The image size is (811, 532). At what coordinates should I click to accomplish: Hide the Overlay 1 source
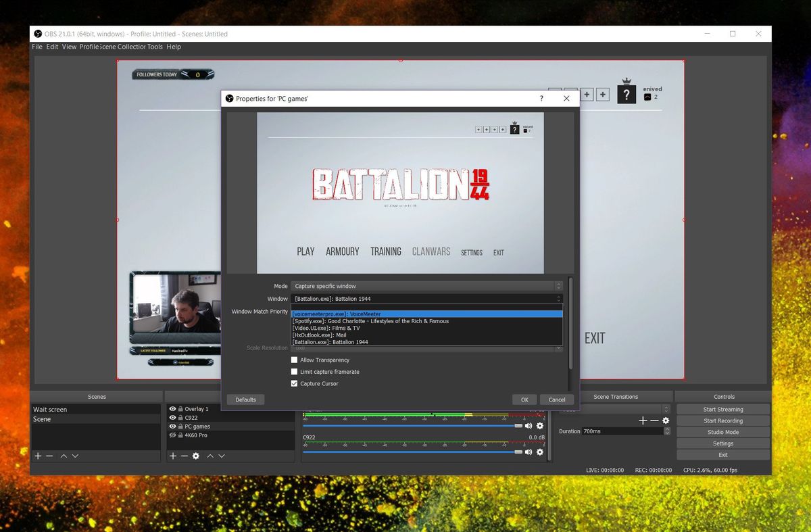(172, 408)
